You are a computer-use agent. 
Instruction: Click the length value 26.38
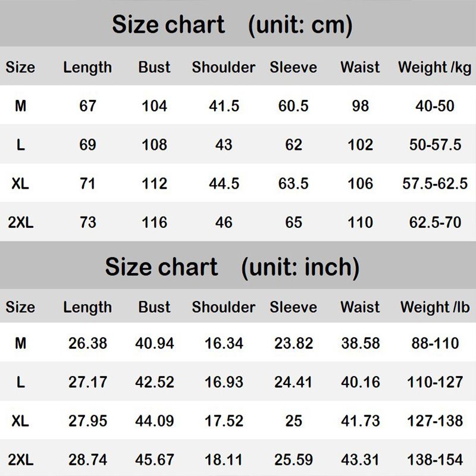click(87, 343)
